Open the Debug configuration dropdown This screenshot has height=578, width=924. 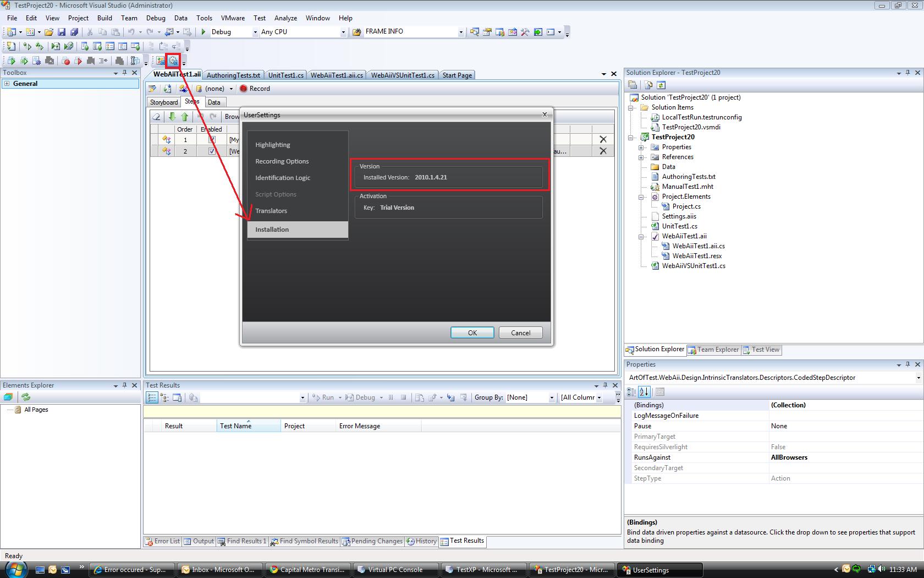pos(255,32)
